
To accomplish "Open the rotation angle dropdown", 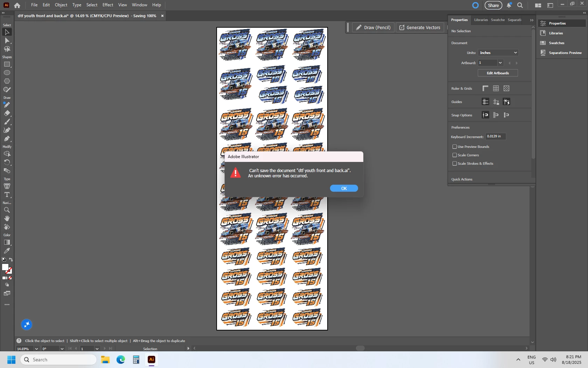I will [62, 349].
